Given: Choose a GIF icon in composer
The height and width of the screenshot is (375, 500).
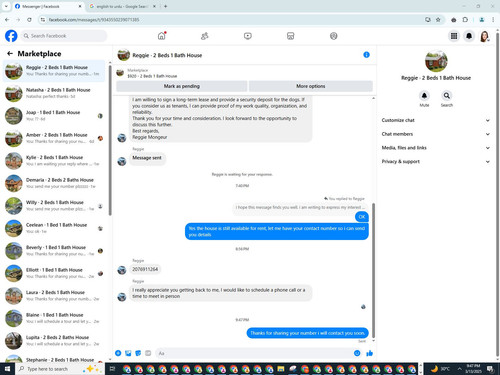Looking at the screenshot, I should (148, 353).
